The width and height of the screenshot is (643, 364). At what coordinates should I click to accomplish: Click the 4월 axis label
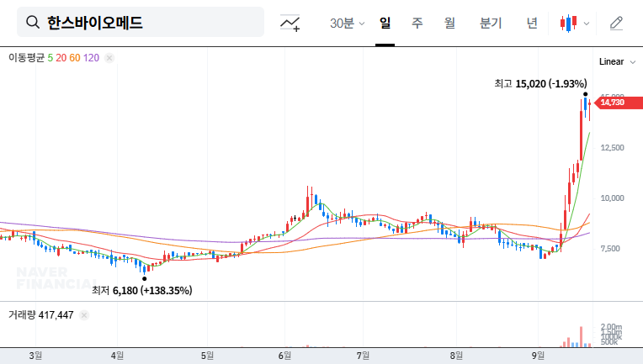(117, 356)
